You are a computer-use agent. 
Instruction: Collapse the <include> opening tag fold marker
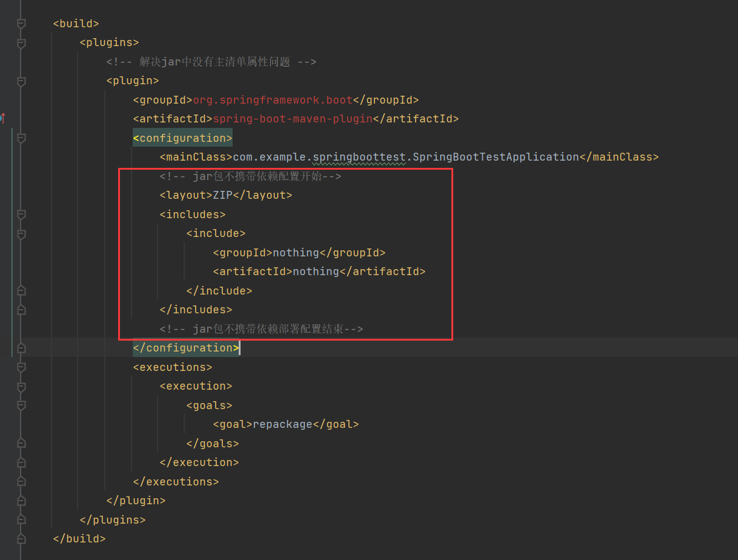(x=21, y=233)
